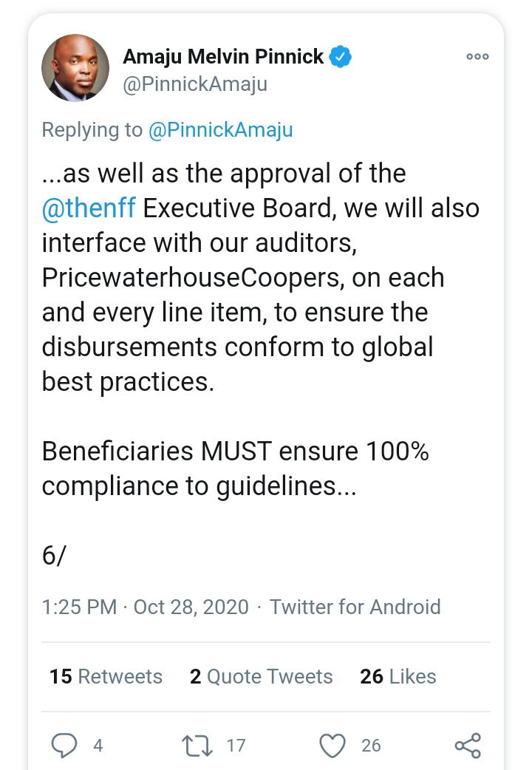Click the reply speech bubble icon
Image resolution: width=532 pixels, height=770 pixels.
point(64,745)
